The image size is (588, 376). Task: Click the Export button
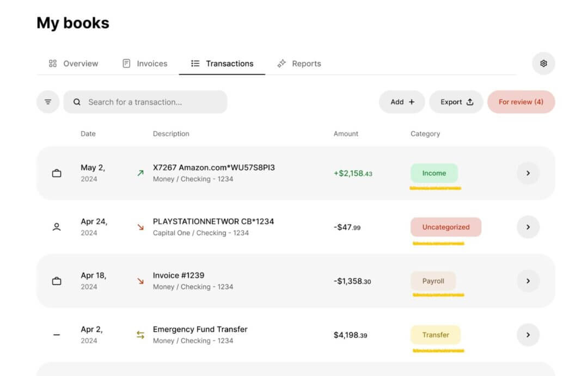456,102
